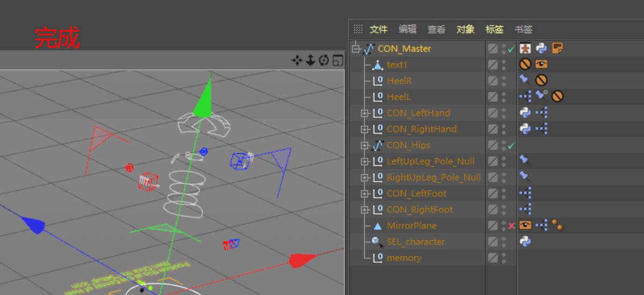
Task: Toggle the green checkmark on CON_Hips
Action: click(511, 145)
